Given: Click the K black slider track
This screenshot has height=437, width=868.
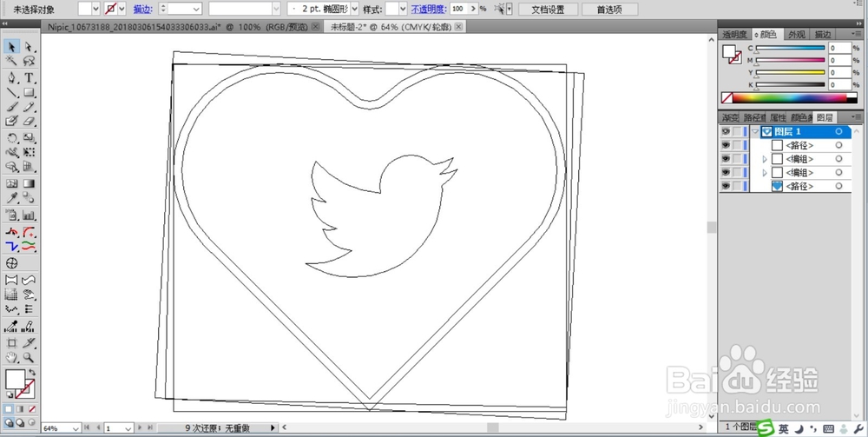Looking at the screenshot, I should click(x=791, y=85).
